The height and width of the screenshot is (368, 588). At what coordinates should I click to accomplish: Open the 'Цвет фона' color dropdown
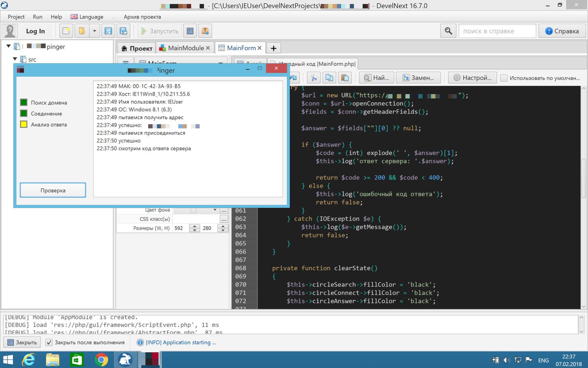click(x=215, y=210)
